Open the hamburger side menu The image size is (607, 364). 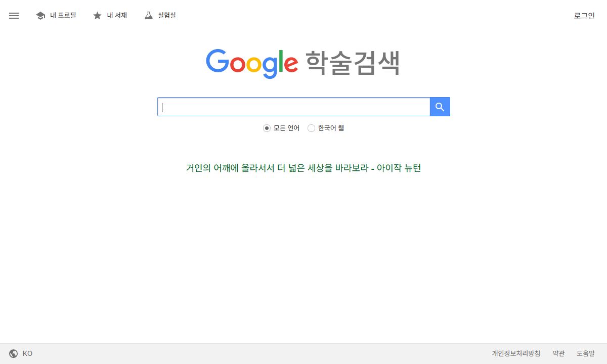pos(14,16)
